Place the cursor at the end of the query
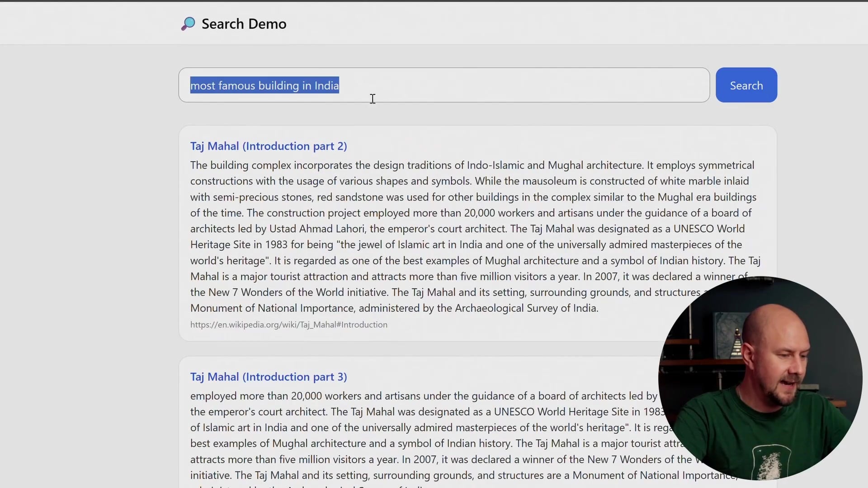868x488 pixels. point(338,85)
